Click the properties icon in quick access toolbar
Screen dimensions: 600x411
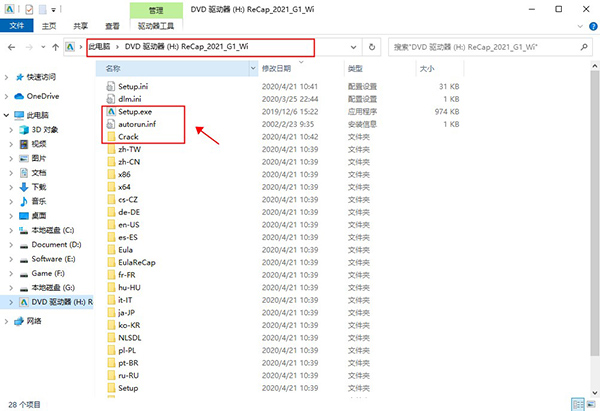pos(29,9)
